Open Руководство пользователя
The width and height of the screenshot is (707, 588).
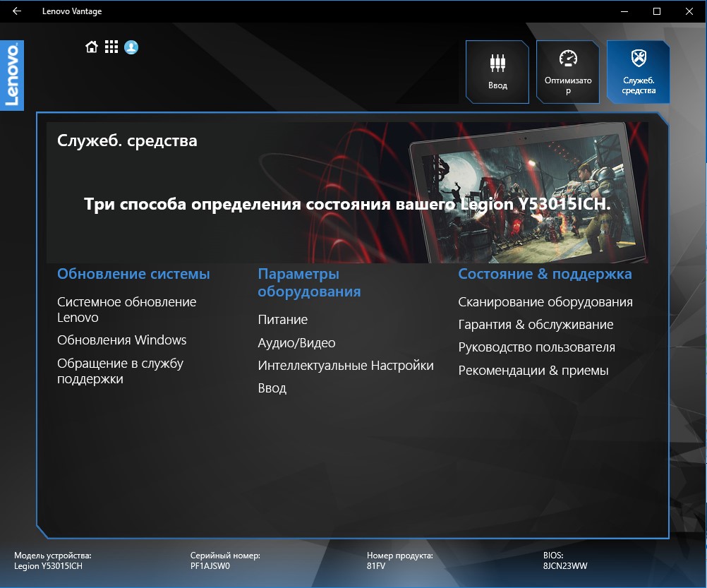coord(536,347)
